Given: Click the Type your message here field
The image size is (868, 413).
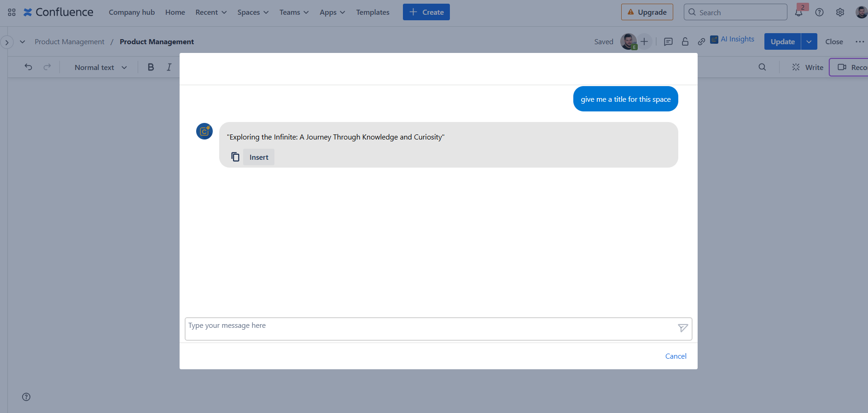Looking at the screenshot, I should coord(428,329).
